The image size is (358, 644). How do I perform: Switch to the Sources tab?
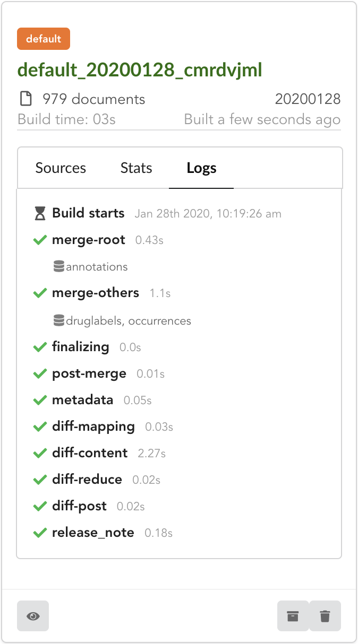pos(61,168)
